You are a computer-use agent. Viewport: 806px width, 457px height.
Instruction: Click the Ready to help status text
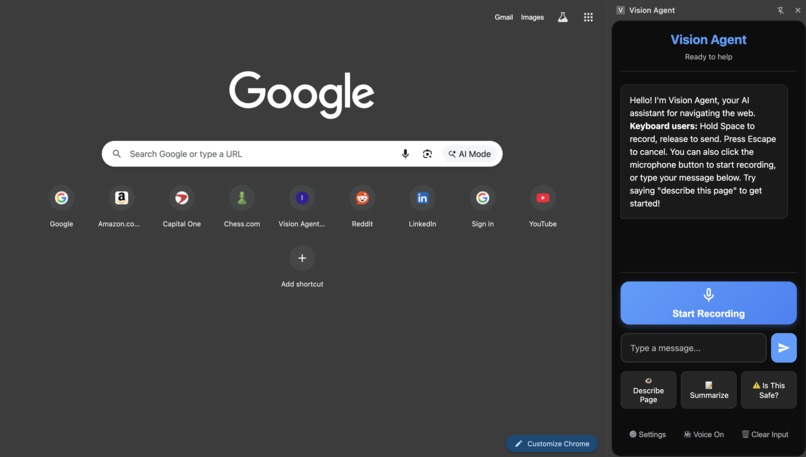(x=708, y=57)
